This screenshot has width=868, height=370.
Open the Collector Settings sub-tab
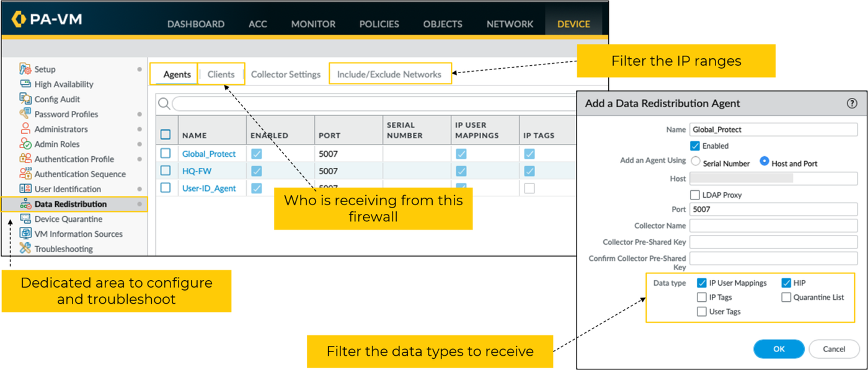point(286,74)
